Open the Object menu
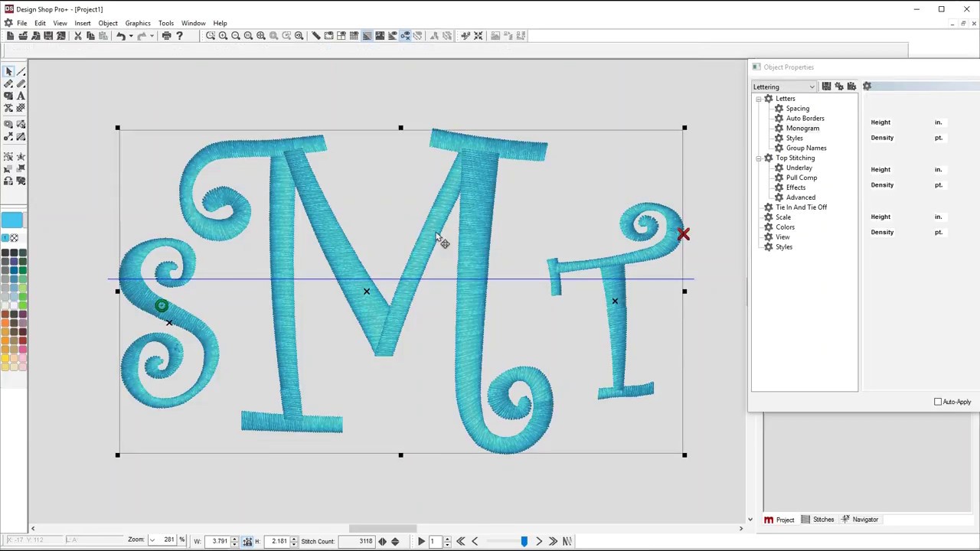This screenshot has height=551, width=980. tap(108, 23)
